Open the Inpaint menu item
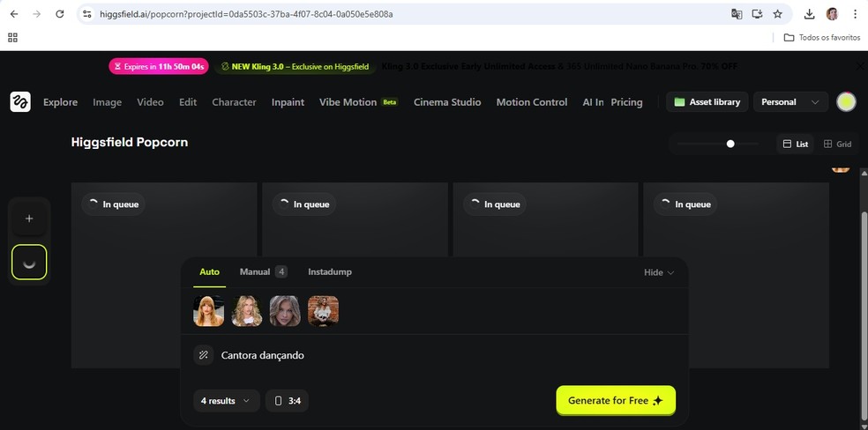The image size is (868, 430). click(288, 102)
